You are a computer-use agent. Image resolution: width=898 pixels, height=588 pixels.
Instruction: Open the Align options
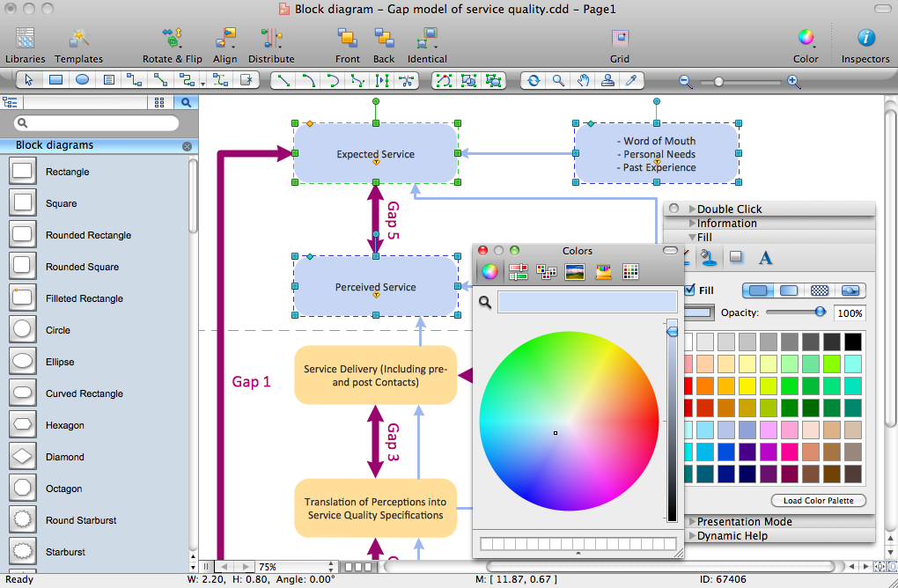click(x=225, y=45)
